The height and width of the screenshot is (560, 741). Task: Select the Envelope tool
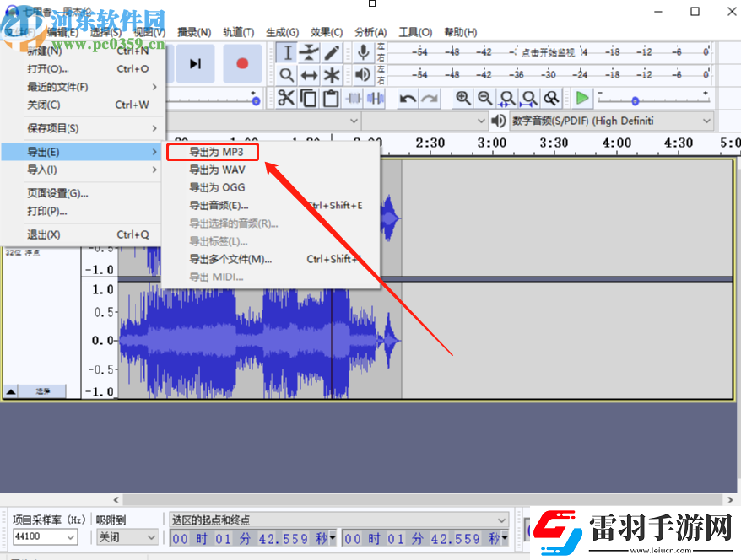pos(309,52)
